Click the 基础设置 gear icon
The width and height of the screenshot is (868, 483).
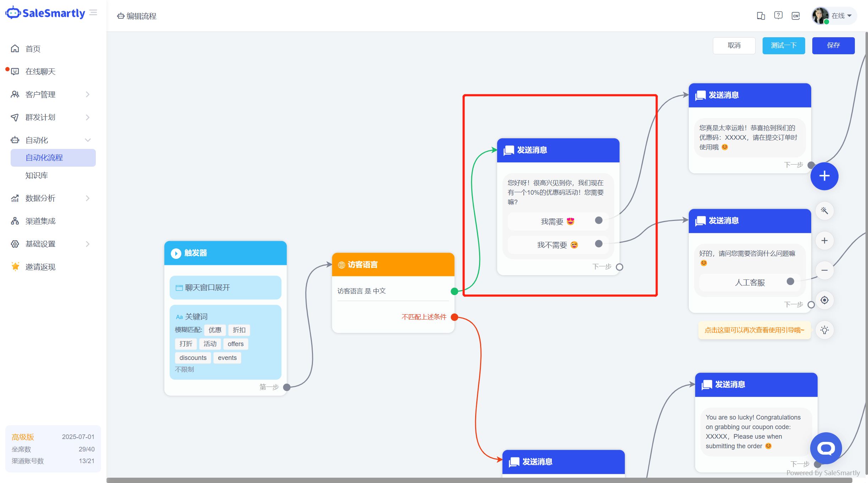pyautogui.click(x=15, y=244)
